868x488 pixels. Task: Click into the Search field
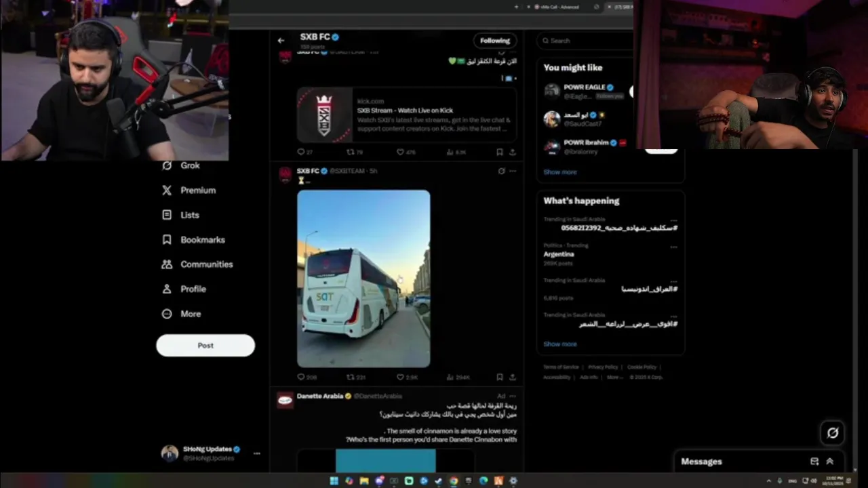pyautogui.click(x=585, y=41)
